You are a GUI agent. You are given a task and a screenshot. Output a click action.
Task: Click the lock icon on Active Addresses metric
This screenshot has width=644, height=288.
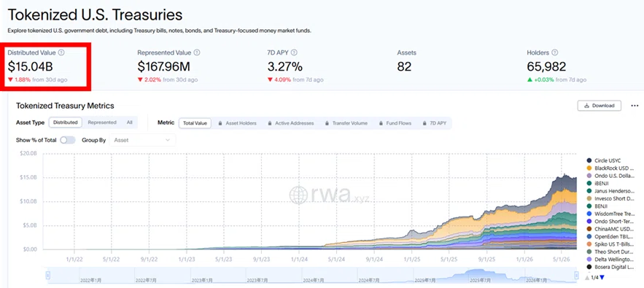(x=270, y=122)
